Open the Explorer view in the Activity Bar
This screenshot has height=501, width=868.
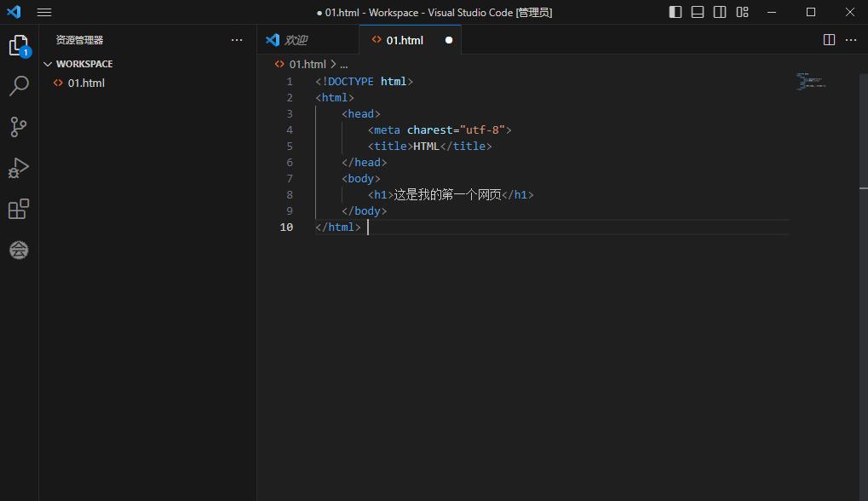pyautogui.click(x=19, y=45)
